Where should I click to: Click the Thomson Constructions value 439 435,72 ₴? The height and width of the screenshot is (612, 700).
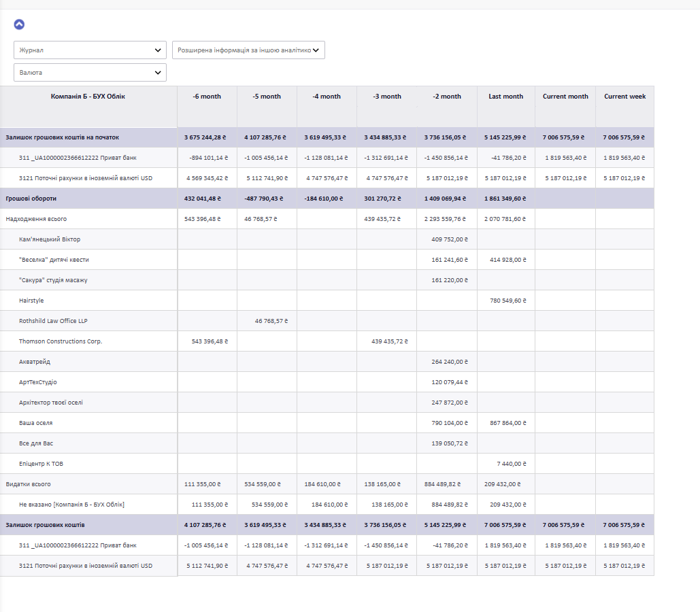tap(390, 341)
